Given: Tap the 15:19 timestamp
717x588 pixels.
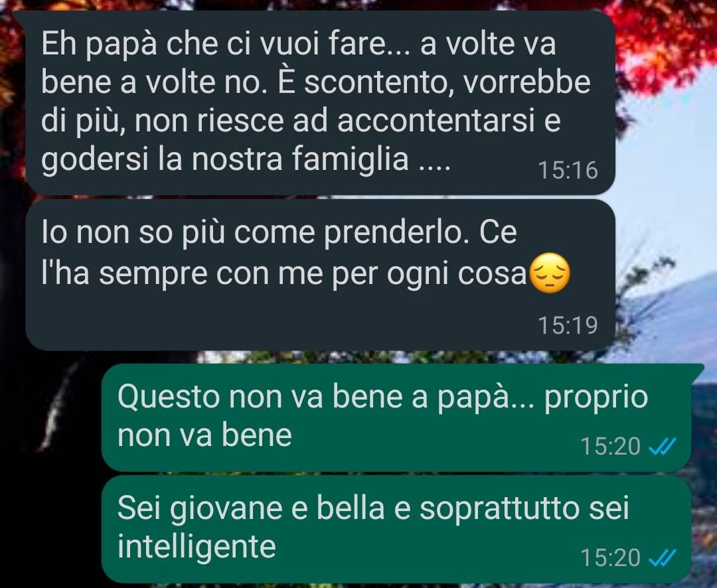Looking at the screenshot, I should point(568,325).
